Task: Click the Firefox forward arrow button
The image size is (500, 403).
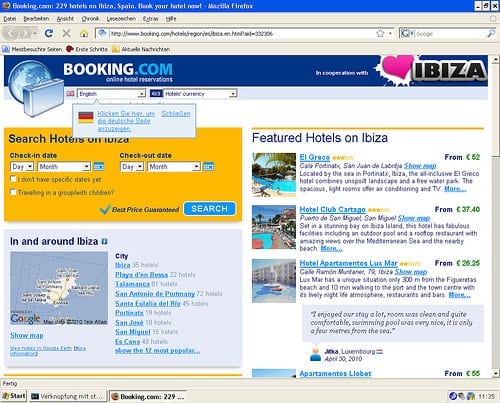Action: tap(25, 33)
